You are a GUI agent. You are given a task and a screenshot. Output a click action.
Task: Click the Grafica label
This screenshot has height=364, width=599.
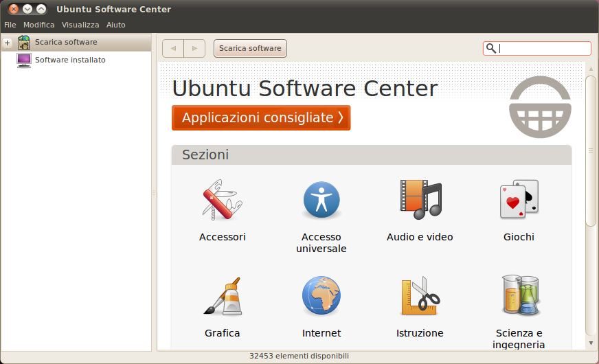pos(223,334)
